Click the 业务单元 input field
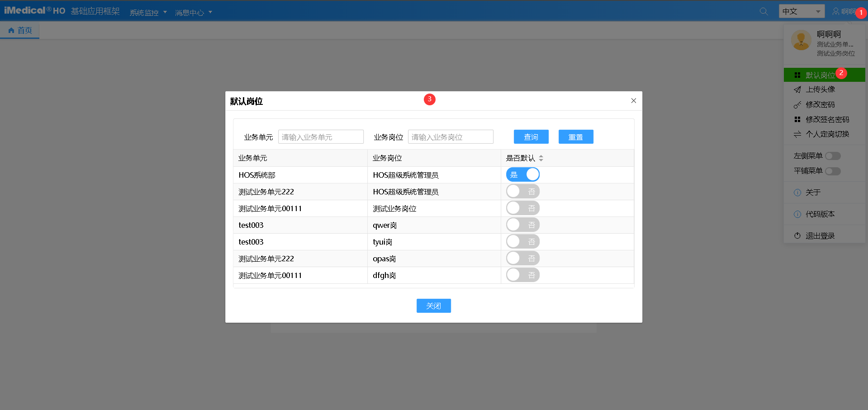The height and width of the screenshot is (410, 868). pos(321,137)
